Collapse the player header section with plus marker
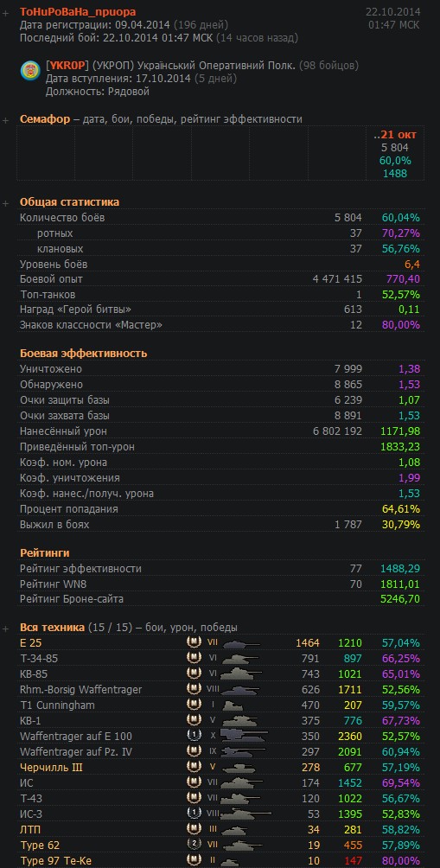Viewport: 440px width, 868px height. click(5, 11)
